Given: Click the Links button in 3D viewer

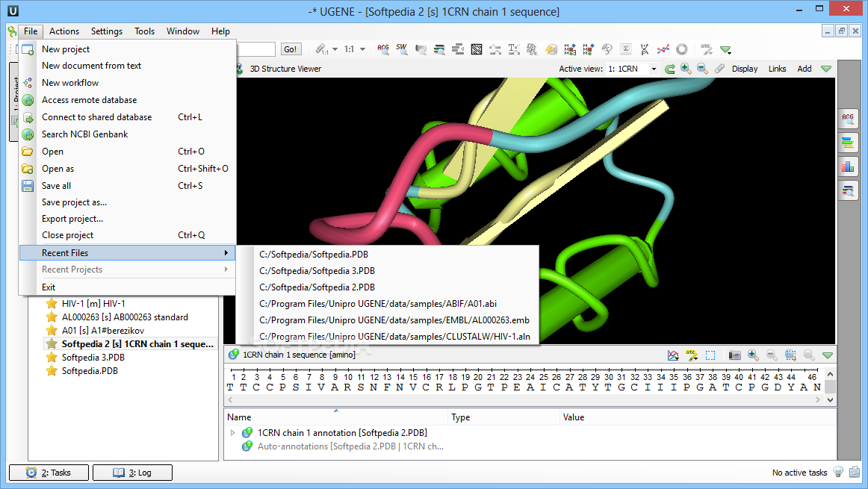Looking at the screenshot, I should pyautogui.click(x=777, y=69).
